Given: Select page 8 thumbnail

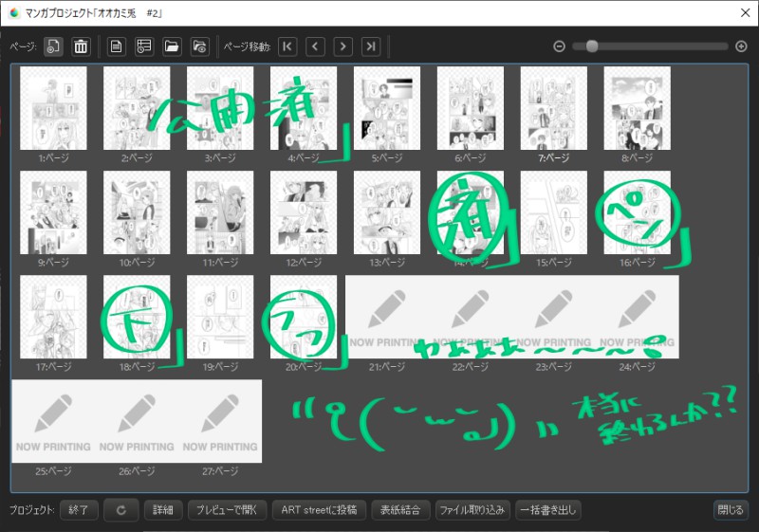Looking at the screenshot, I should [x=637, y=108].
